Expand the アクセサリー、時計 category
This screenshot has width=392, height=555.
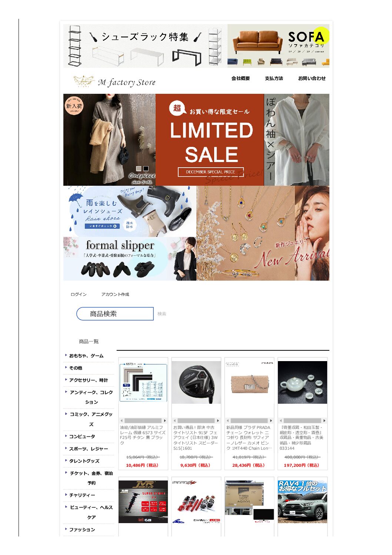tap(89, 380)
